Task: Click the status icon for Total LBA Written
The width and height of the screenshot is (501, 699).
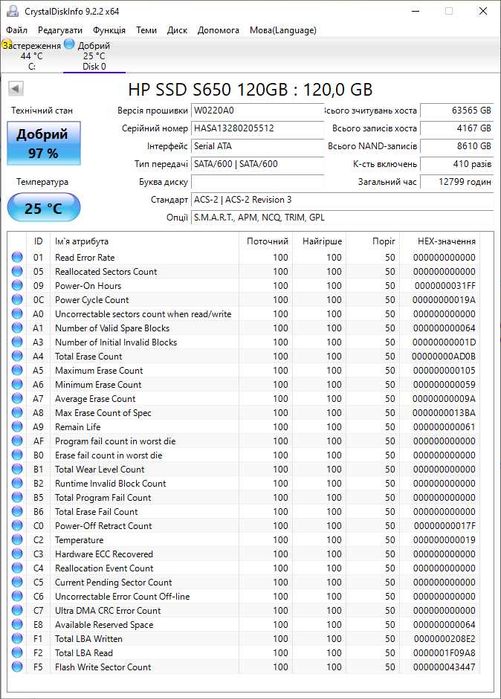Action: click(17, 638)
